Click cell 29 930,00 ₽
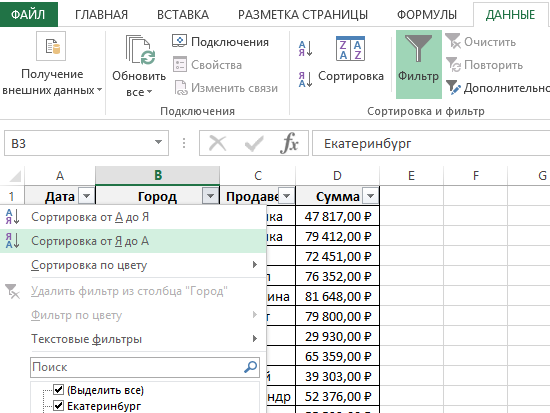Viewport: 550px width, 413px height. point(337,336)
